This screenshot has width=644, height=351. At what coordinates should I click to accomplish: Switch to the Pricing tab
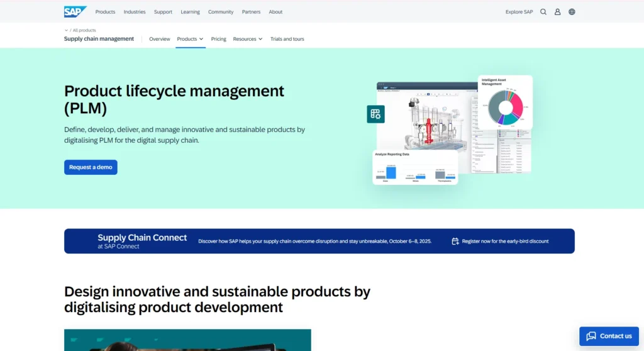coord(218,39)
